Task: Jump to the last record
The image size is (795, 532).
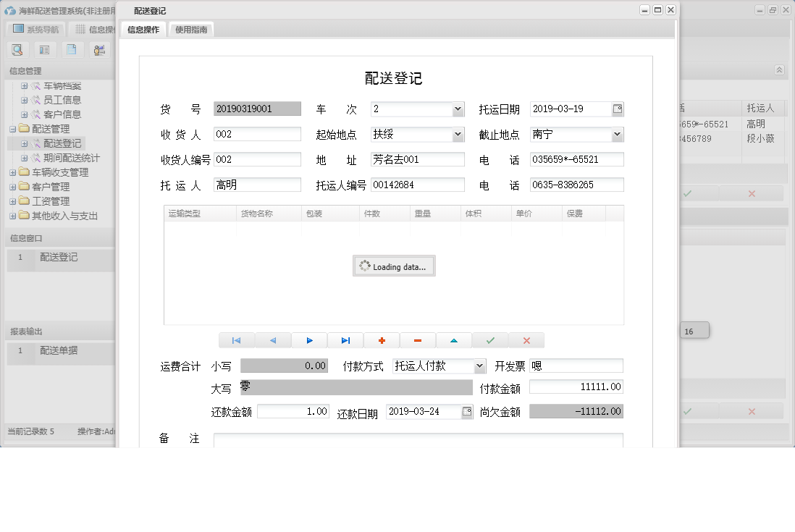Action: (x=345, y=340)
